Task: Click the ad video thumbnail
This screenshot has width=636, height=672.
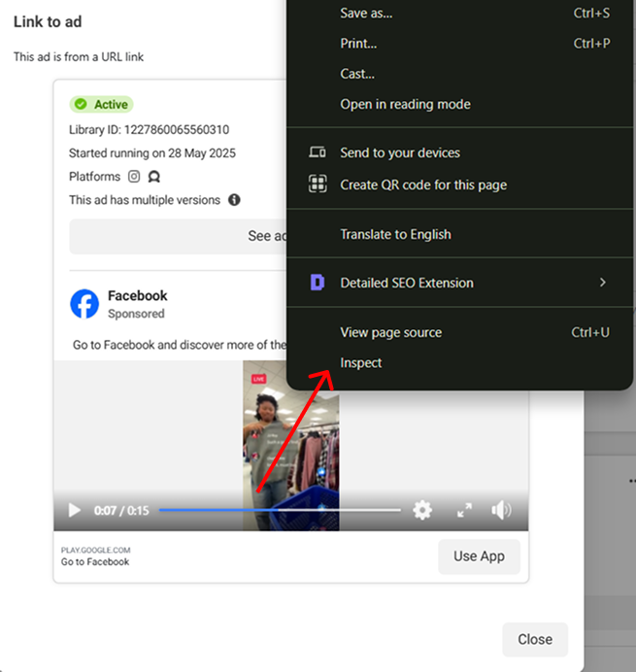Action: [x=291, y=445]
